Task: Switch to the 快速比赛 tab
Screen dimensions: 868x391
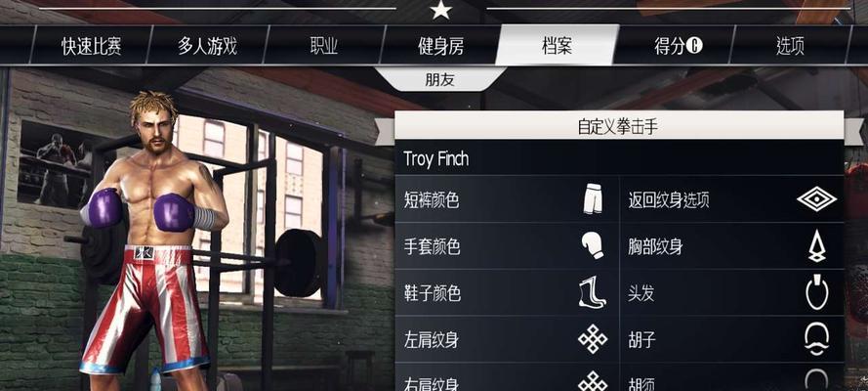Action: pos(91,46)
